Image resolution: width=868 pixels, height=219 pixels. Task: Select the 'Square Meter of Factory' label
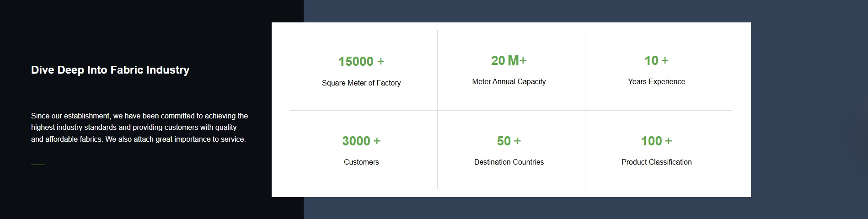361,83
